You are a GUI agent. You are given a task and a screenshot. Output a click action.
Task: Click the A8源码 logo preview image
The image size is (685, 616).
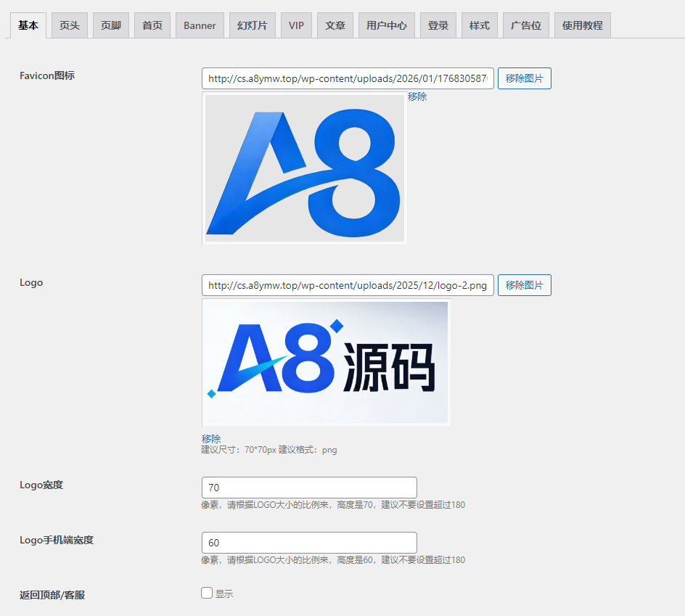click(x=325, y=362)
